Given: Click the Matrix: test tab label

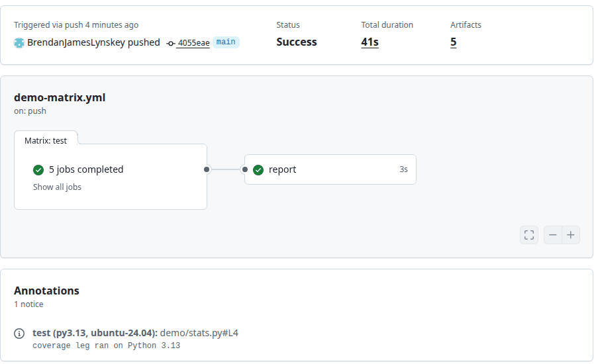Looking at the screenshot, I should coord(46,140).
